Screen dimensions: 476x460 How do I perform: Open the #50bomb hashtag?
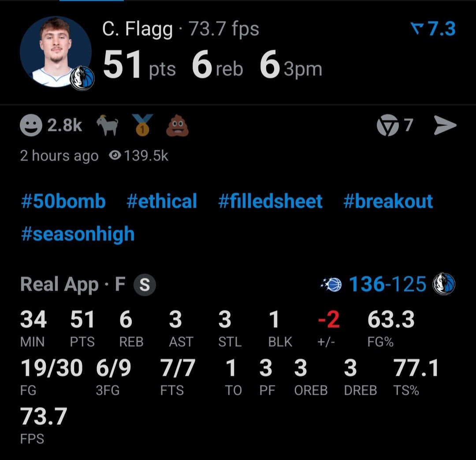[x=63, y=202]
